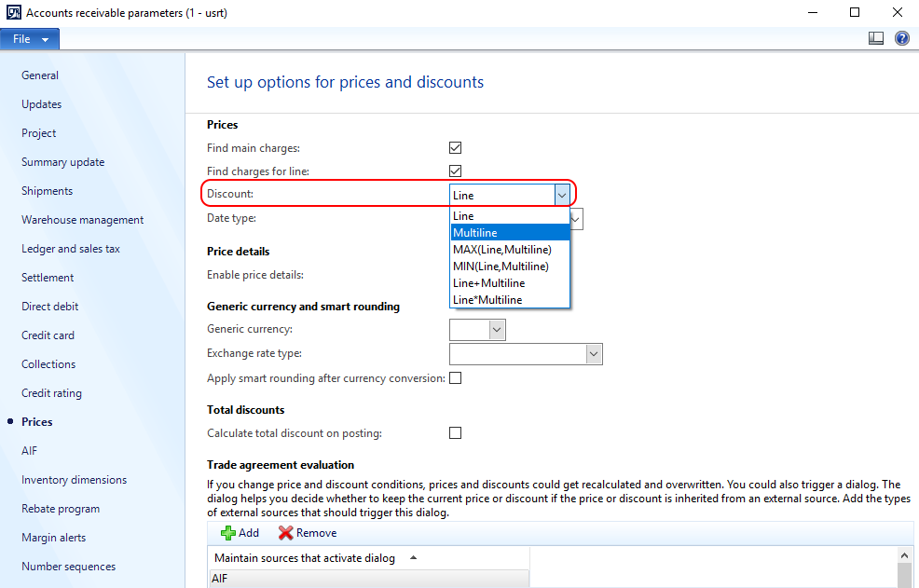
Task: Collapse the Discount dropdown arrow
Action: [x=562, y=195]
